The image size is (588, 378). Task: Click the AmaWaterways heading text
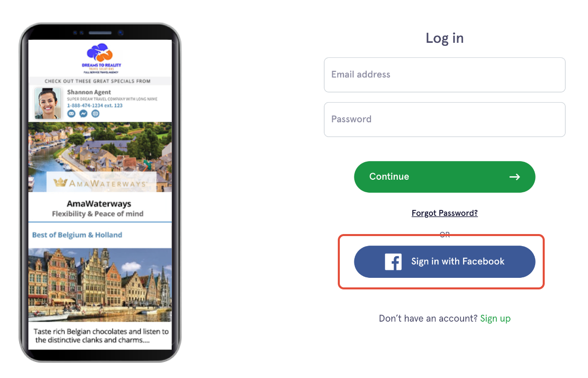[x=99, y=204]
